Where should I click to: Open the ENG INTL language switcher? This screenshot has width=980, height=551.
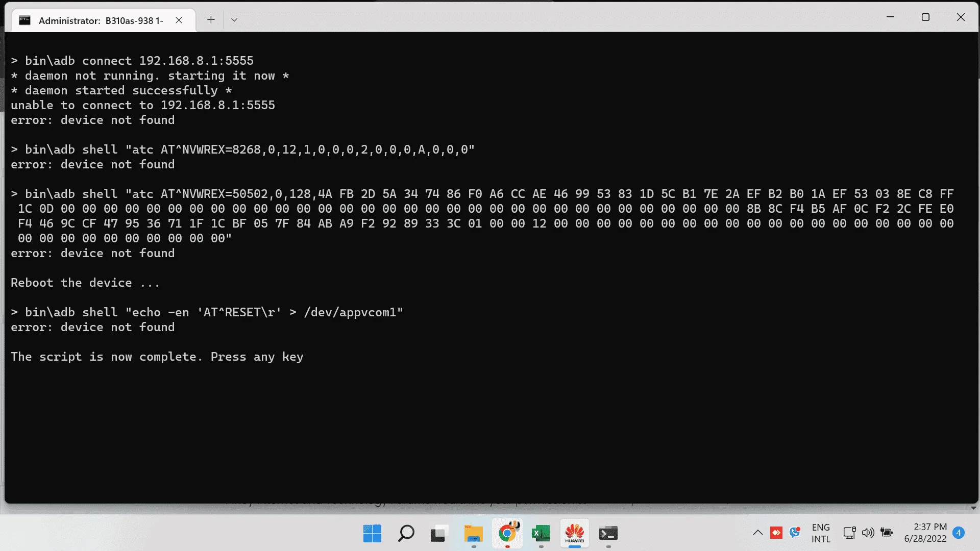click(821, 533)
